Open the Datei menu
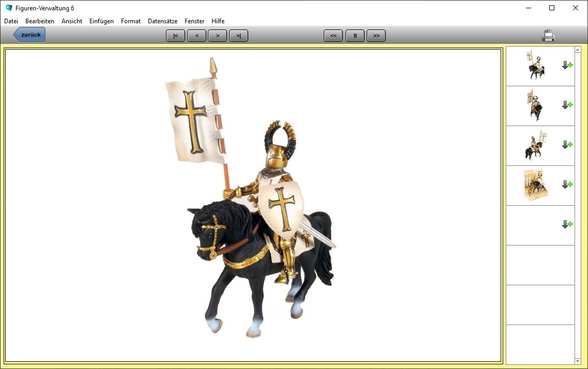 pos(11,21)
